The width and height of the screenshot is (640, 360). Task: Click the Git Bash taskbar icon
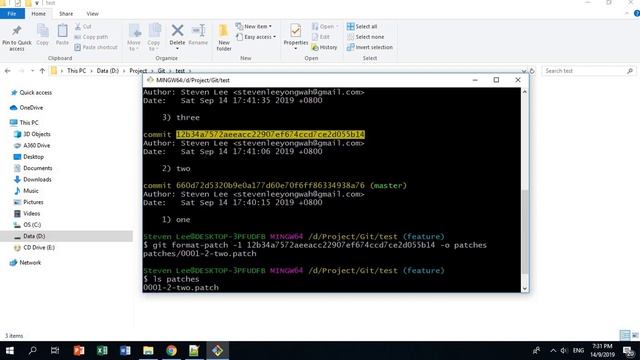[217, 350]
